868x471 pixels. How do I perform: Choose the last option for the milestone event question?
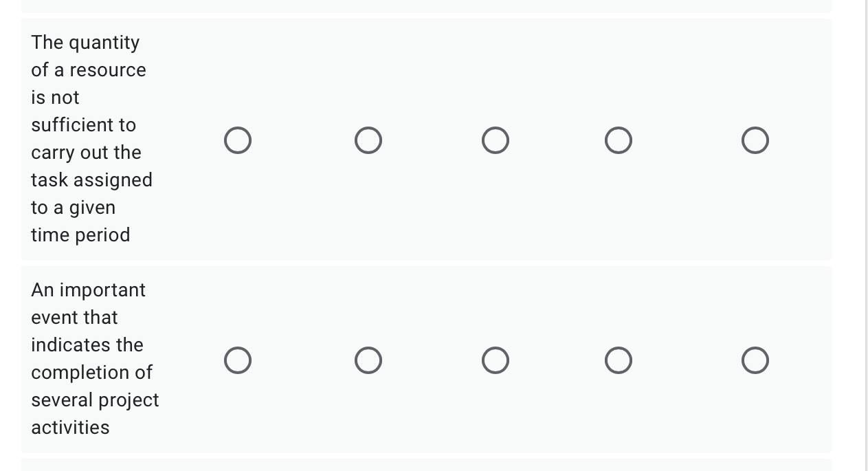(755, 360)
